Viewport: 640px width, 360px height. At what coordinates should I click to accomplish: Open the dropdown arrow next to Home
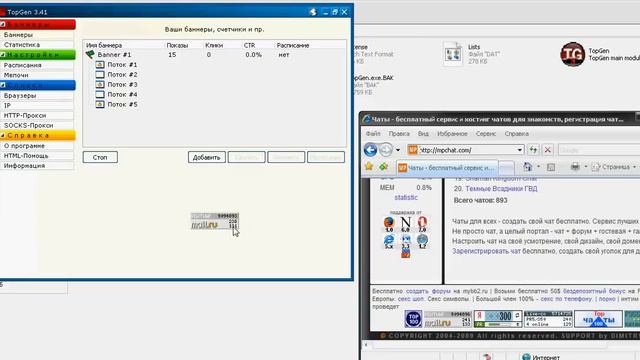tap(538, 167)
